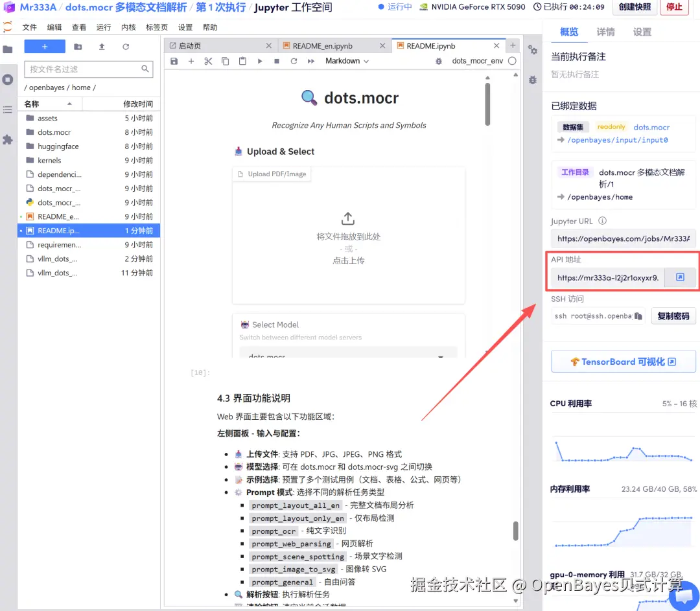Viewport: 700px width, 611px height.
Task: Click the Mr333A breadcrumb link
Action: pos(38,7)
